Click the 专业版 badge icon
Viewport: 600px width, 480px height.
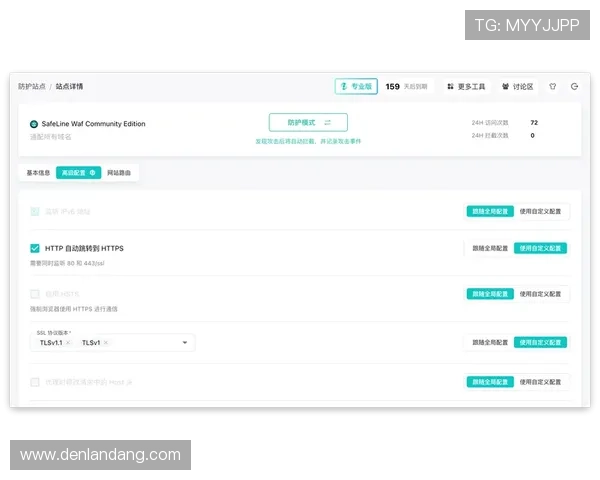tap(343, 87)
